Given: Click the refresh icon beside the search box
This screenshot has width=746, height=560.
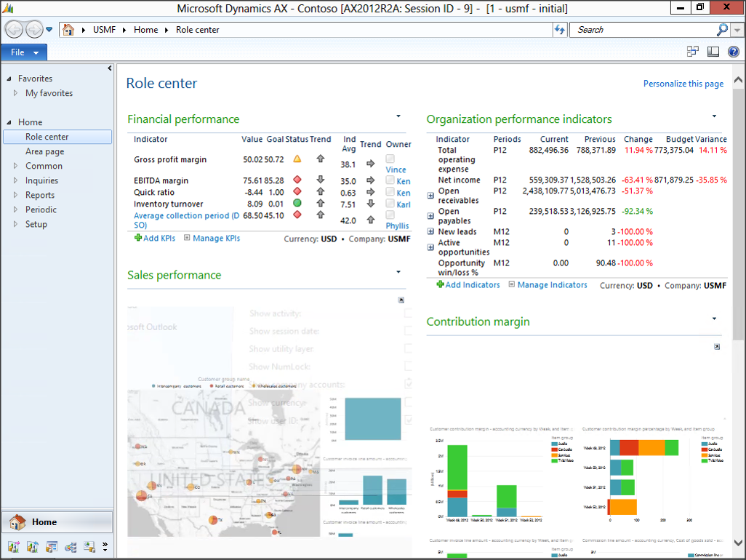Looking at the screenshot, I should click(x=559, y=30).
